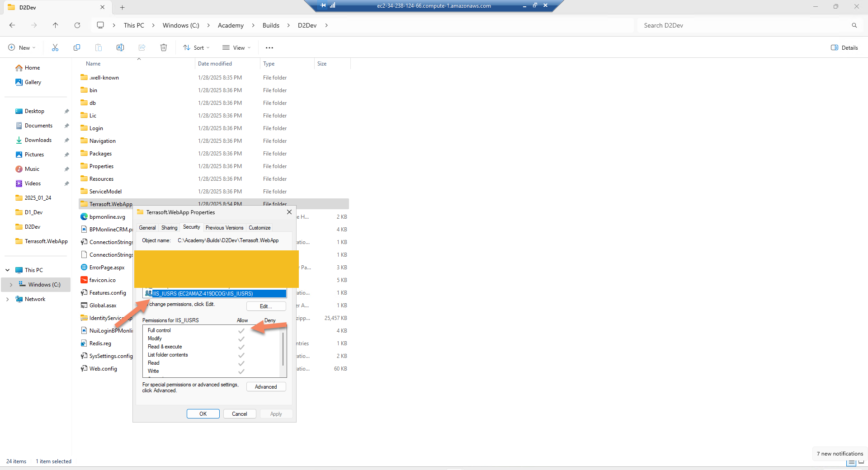Click the Home icon in sidebar

coord(19,68)
